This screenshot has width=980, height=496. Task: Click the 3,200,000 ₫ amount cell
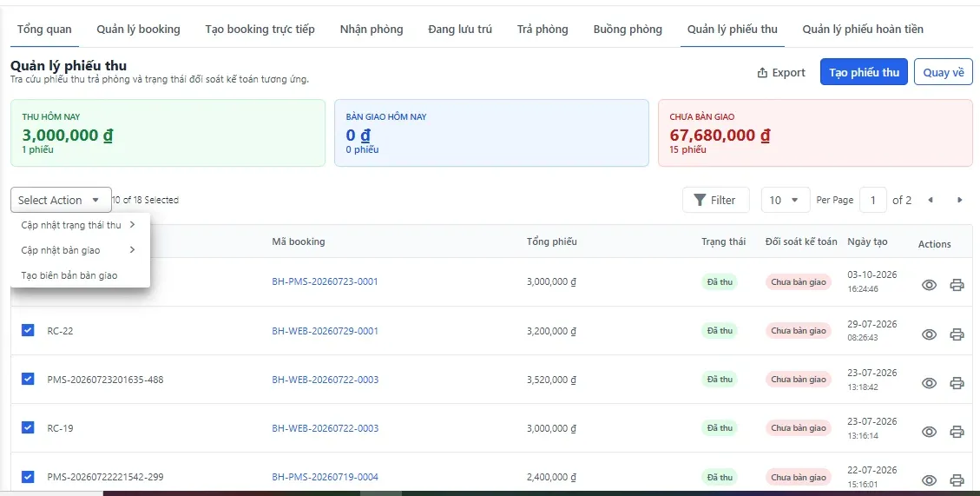(x=551, y=331)
